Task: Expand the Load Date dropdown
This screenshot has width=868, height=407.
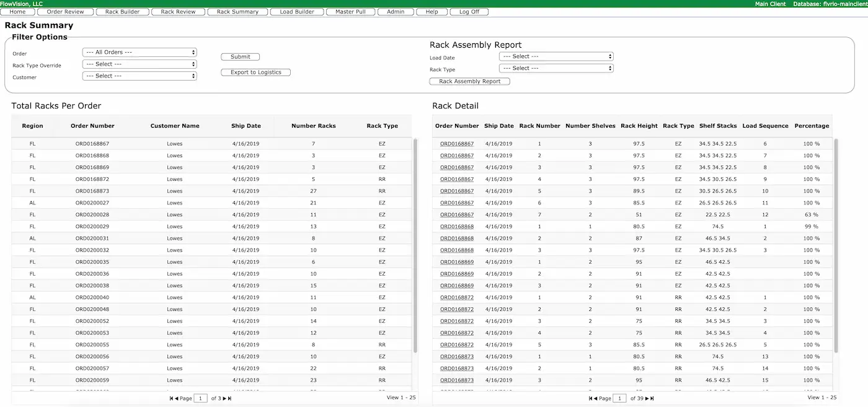Action: coord(556,56)
